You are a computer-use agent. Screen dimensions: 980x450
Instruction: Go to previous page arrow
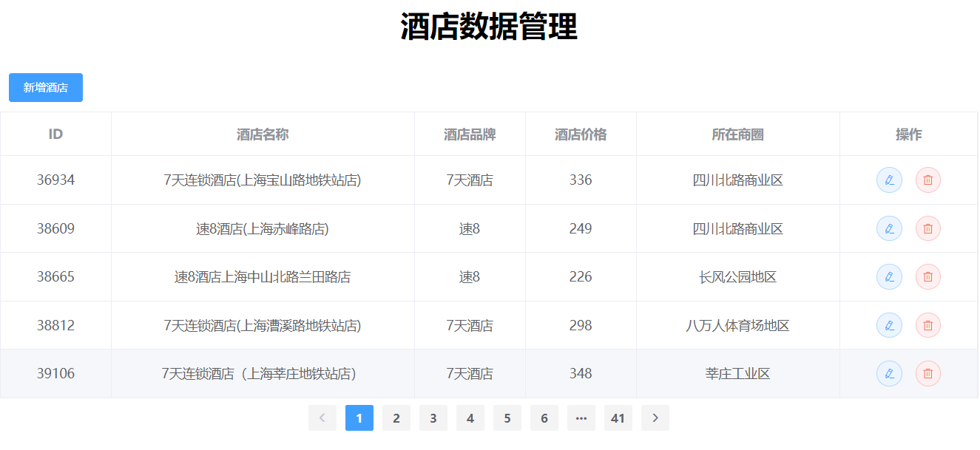[x=322, y=418]
